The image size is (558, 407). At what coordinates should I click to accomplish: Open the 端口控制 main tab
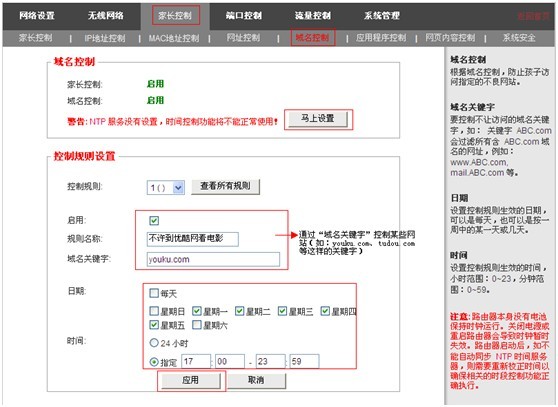pyautogui.click(x=244, y=15)
